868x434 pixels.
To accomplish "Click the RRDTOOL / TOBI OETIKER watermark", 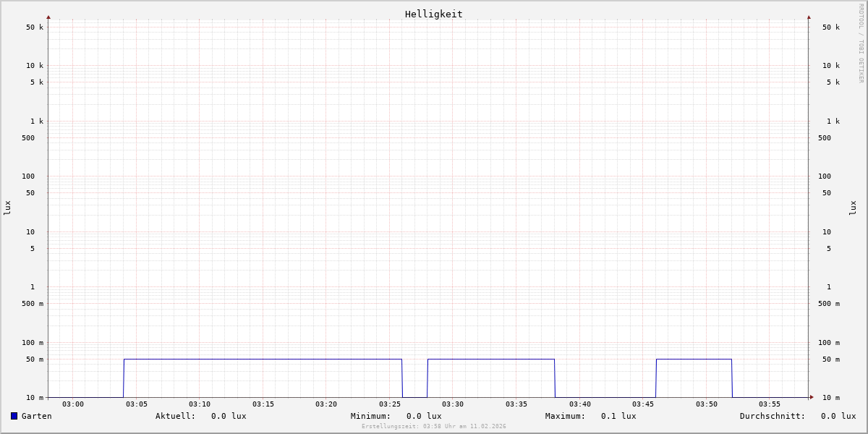I will click(x=861, y=43).
